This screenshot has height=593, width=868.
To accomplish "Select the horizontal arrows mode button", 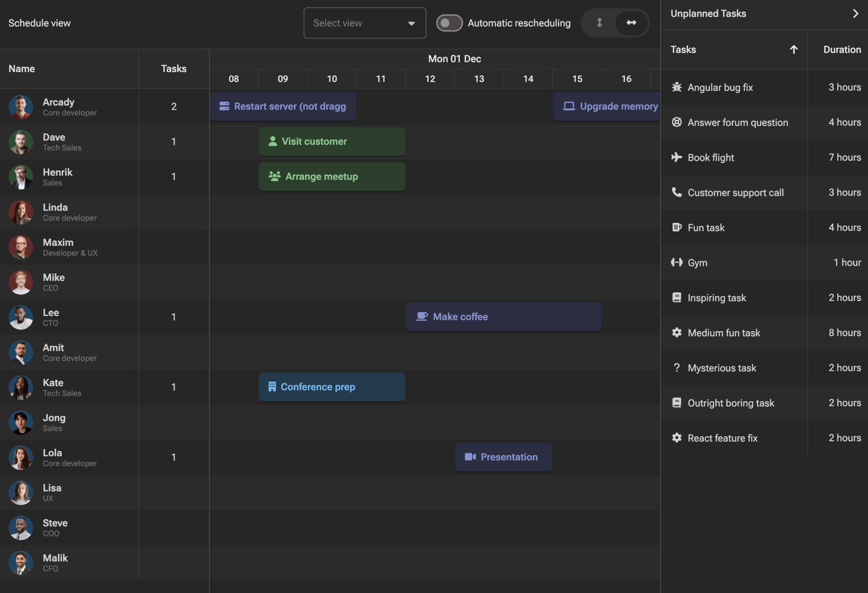I will [x=631, y=23].
